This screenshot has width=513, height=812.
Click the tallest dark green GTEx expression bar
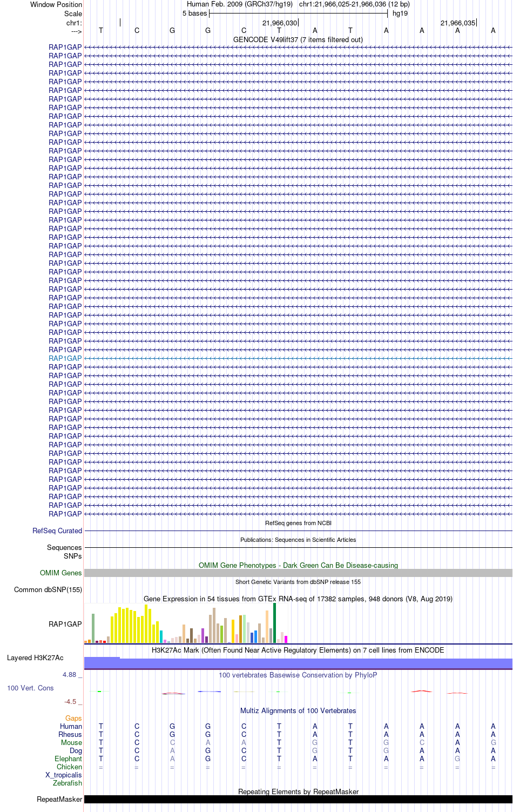point(274,623)
